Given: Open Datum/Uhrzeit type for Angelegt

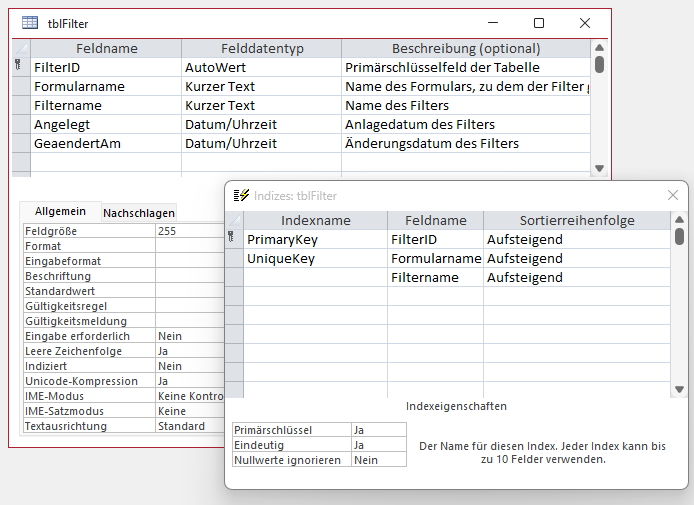Looking at the screenshot, I should 262,124.
